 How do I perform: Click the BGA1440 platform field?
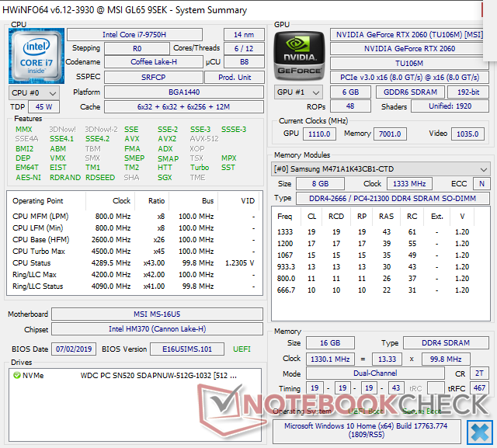[x=184, y=92]
